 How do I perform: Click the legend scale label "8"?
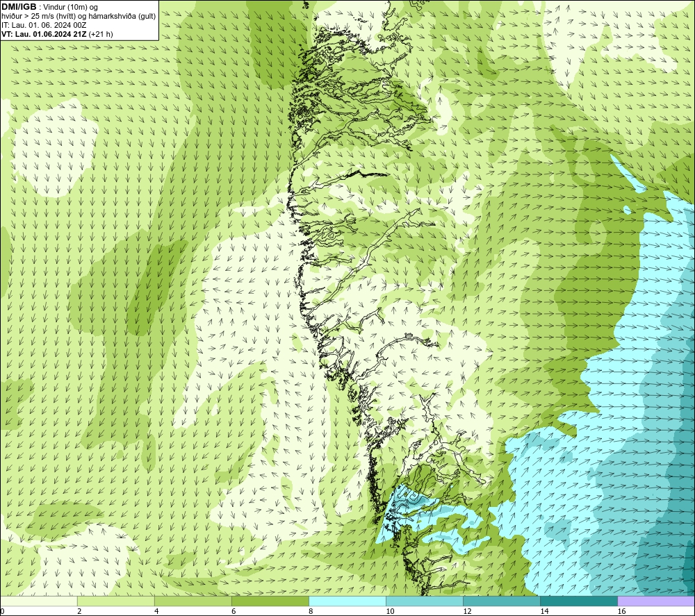tap(311, 611)
